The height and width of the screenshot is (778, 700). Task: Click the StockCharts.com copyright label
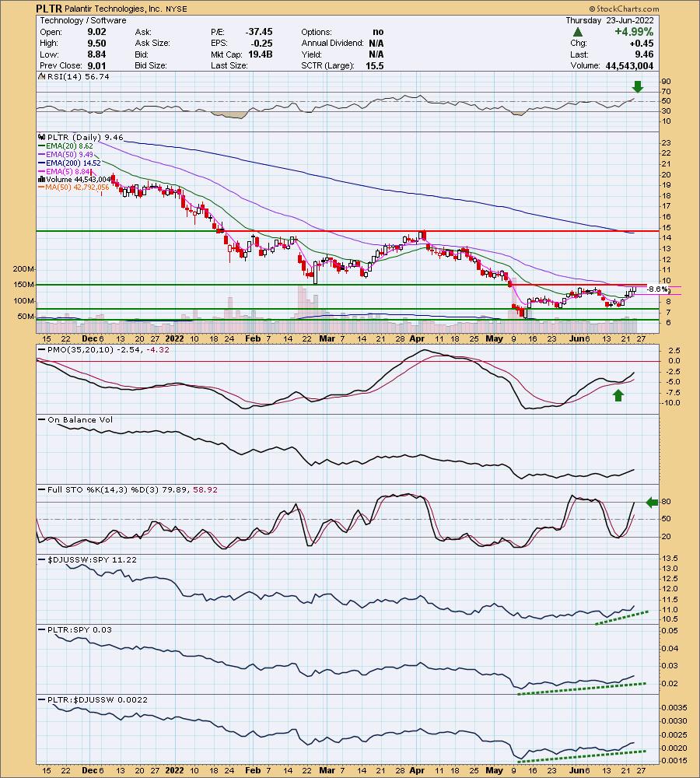click(624, 9)
